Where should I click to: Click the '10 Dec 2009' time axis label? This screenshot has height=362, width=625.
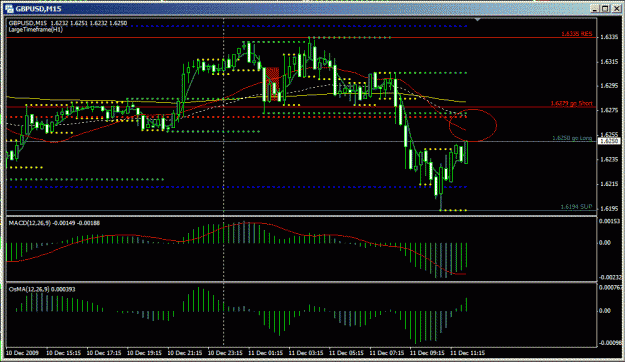[x=22, y=353]
